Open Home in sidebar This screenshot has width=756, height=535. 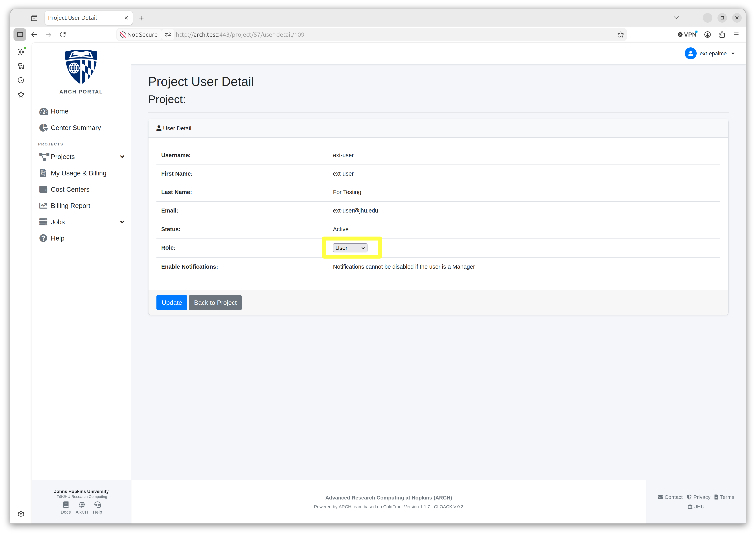(x=60, y=111)
